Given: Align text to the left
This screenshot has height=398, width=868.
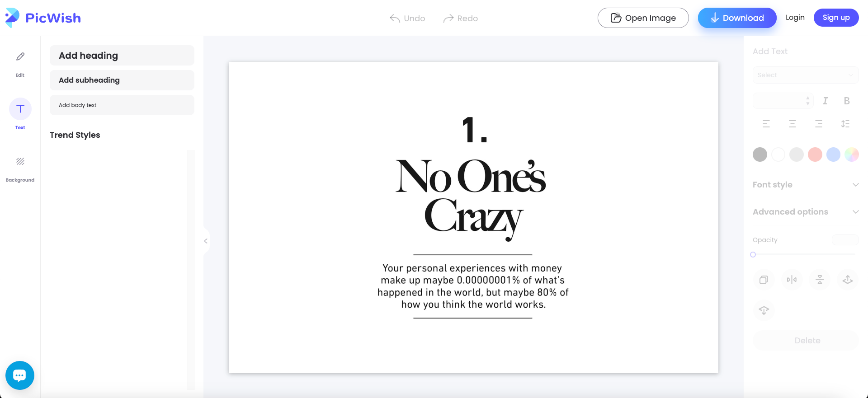Looking at the screenshot, I should point(766,124).
